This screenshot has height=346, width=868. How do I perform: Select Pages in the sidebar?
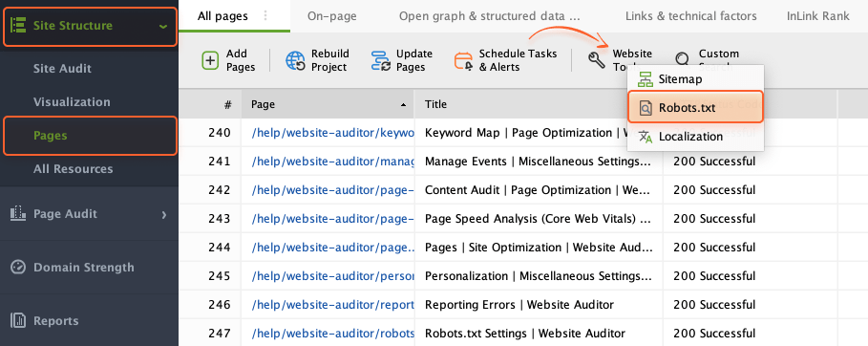50,136
